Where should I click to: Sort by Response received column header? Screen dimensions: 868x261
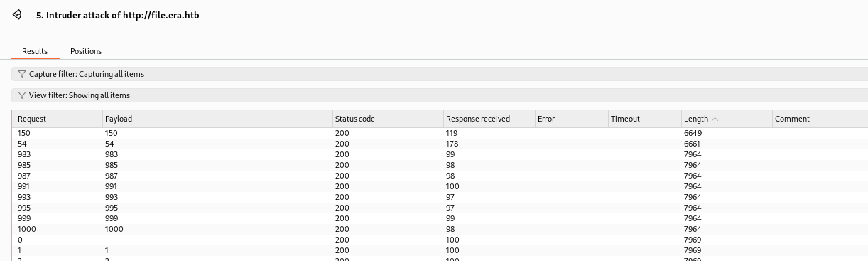(x=489, y=119)
